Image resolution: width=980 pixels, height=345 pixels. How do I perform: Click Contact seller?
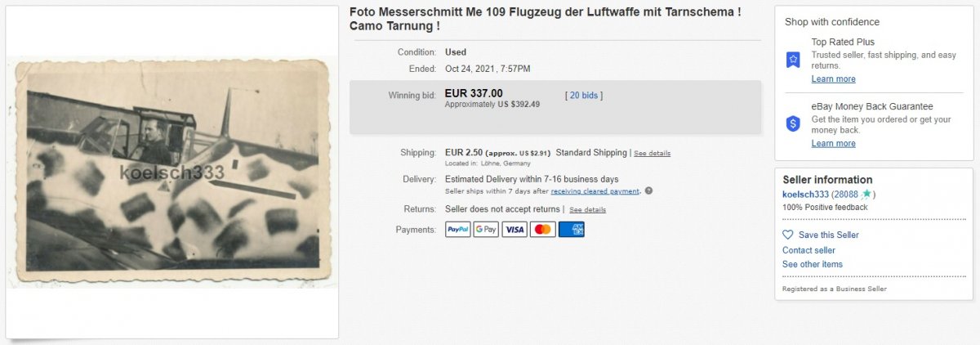coord(808,250)
